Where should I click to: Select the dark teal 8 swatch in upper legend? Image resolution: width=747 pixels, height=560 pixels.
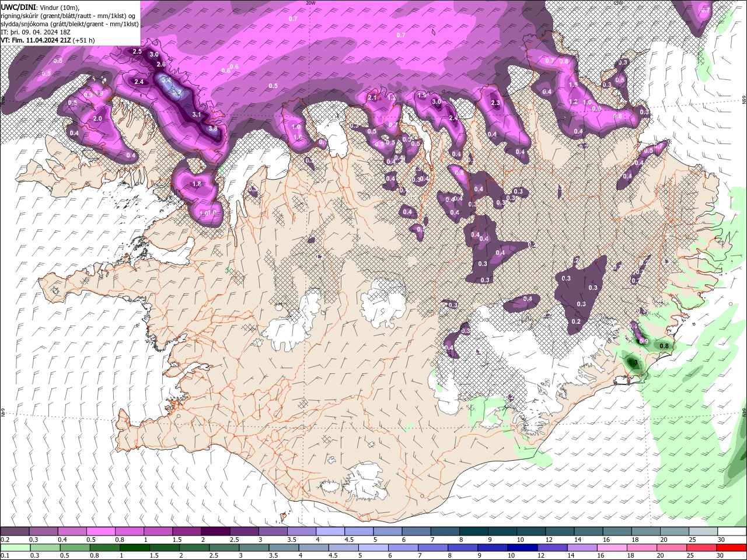point(474,531)
